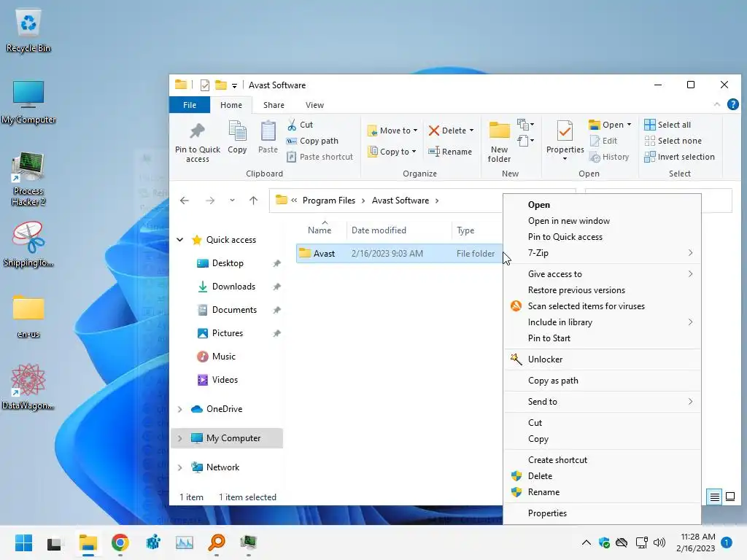This screenshot has width=747, height=560.
Task: Open Process Hacker 2 desktop shortcut
Action: pos(28,179)
